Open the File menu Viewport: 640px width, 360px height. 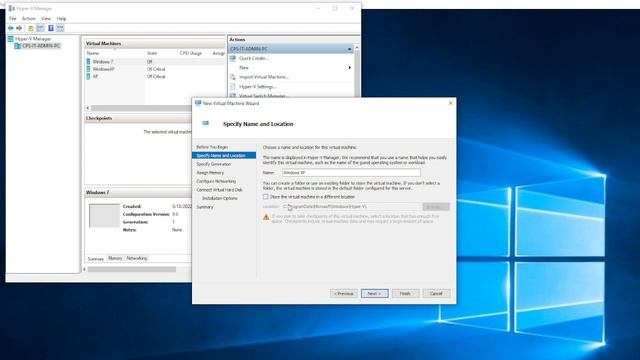(13, 19)
